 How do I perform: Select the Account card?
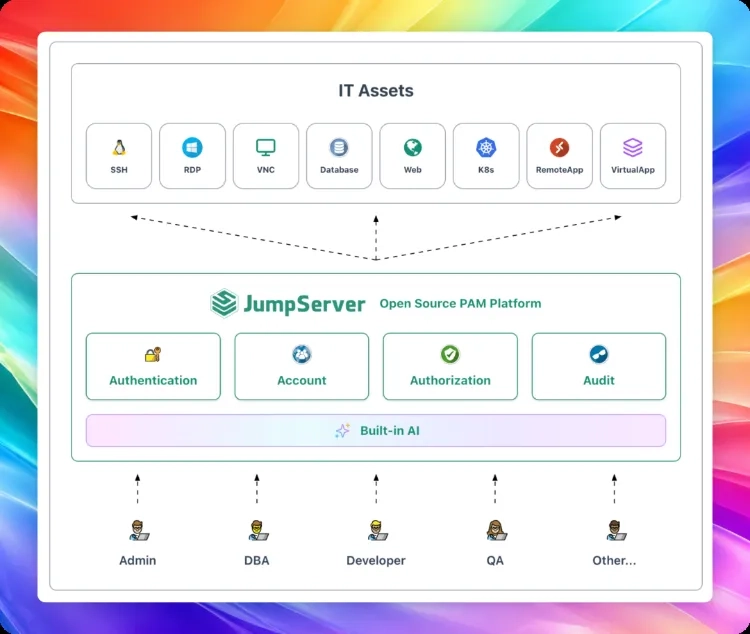pos(302,367)
